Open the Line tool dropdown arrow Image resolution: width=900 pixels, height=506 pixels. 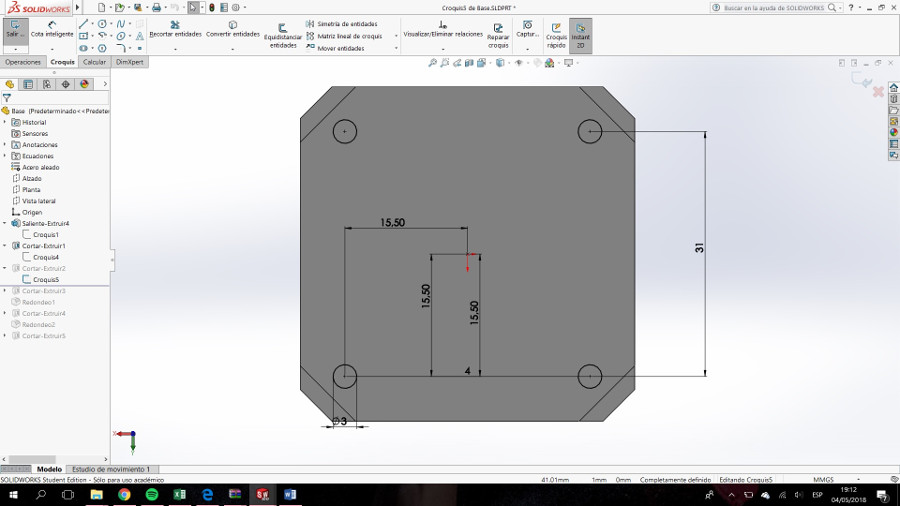92,24
